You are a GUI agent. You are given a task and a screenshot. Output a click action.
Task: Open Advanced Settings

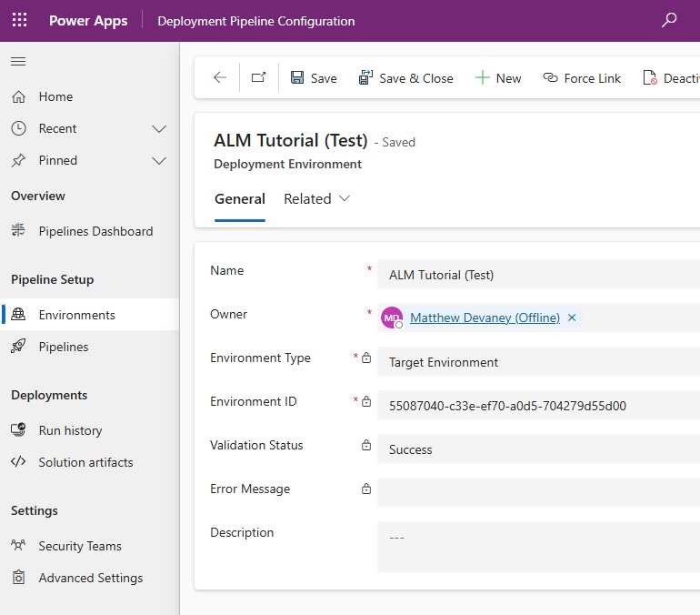click(90, 578)
